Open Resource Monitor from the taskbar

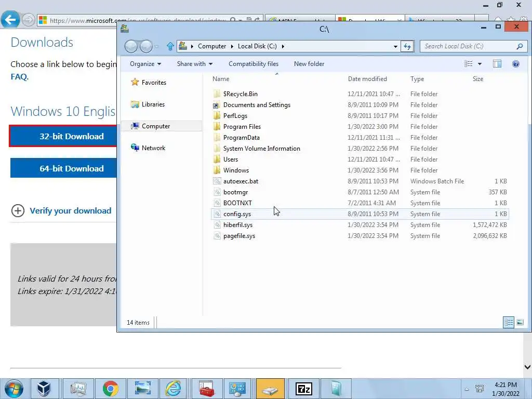(78, 389)
